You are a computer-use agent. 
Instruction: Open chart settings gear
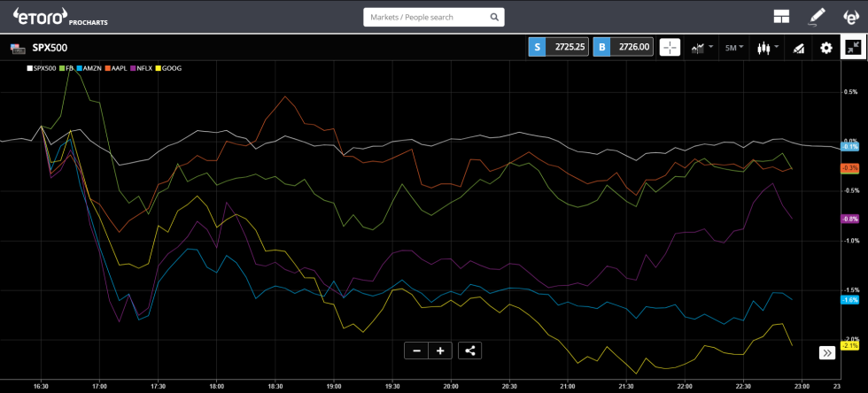click(x=826, y=48)
